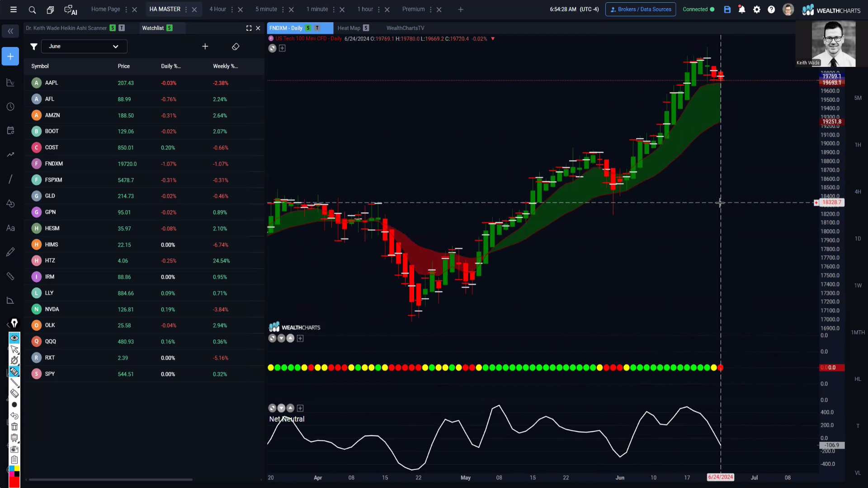Open the clock icon in left sidebar
This screenshot has height=488, width=868.
pyautogui.click(x=10, y=107)
